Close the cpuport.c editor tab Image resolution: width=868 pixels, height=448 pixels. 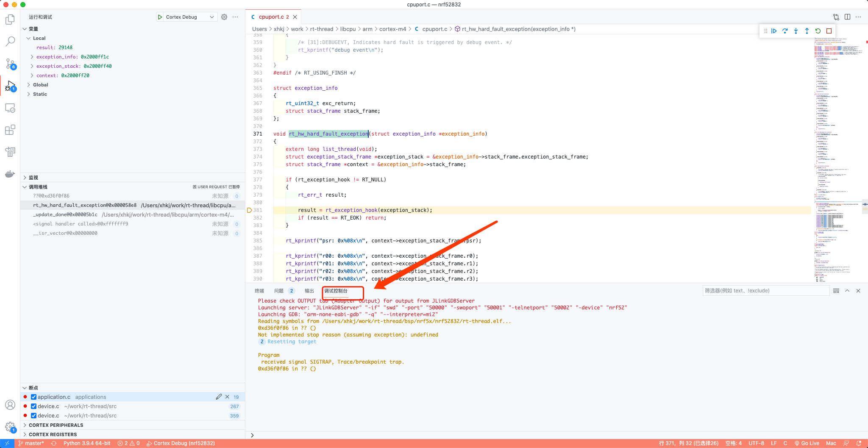coord(295,17)
